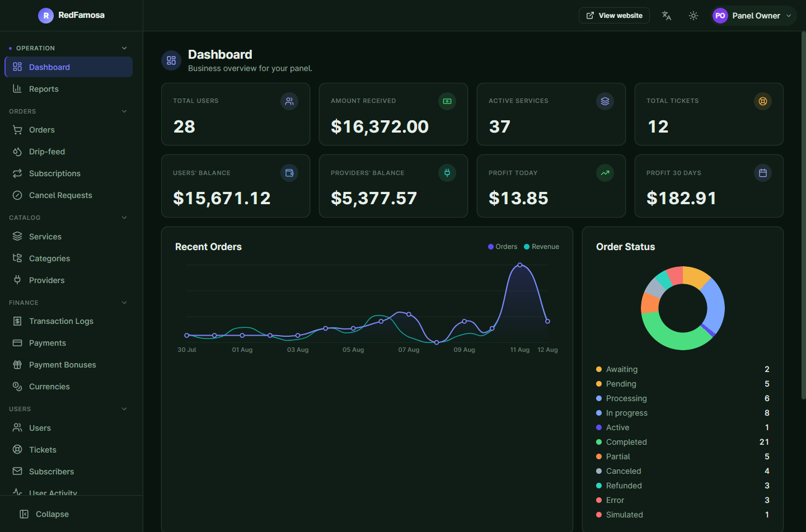Click the Transaction Logs receipt icon
806x532 pixels.
17,321
